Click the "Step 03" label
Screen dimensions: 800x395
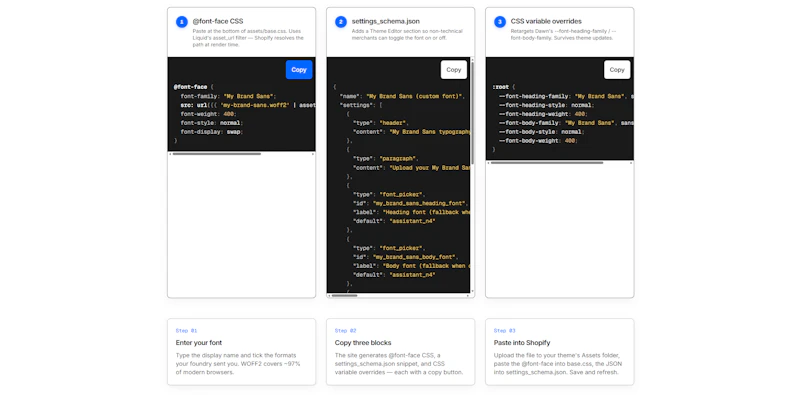[505, 331]
